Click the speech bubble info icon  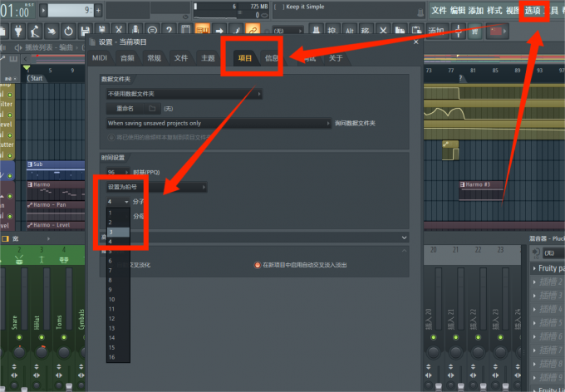point(152,30)
